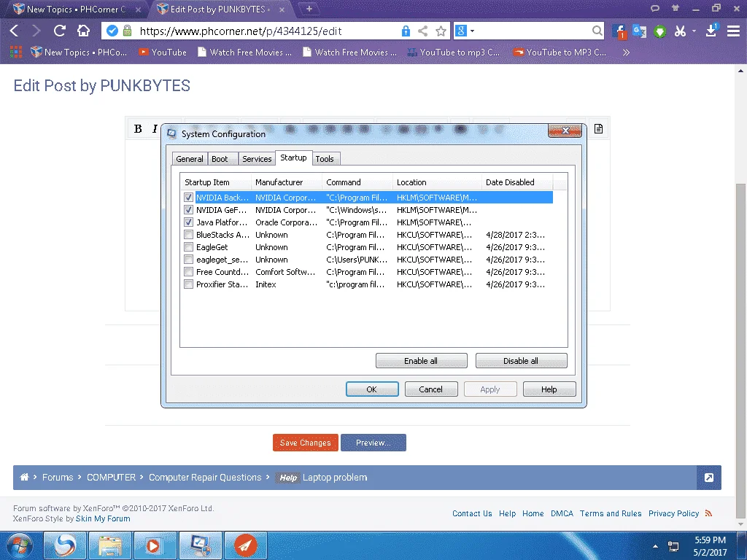Viewport: 747px width, 560px height.
Task: Open the browser home page icon
Action: point(83,31)
